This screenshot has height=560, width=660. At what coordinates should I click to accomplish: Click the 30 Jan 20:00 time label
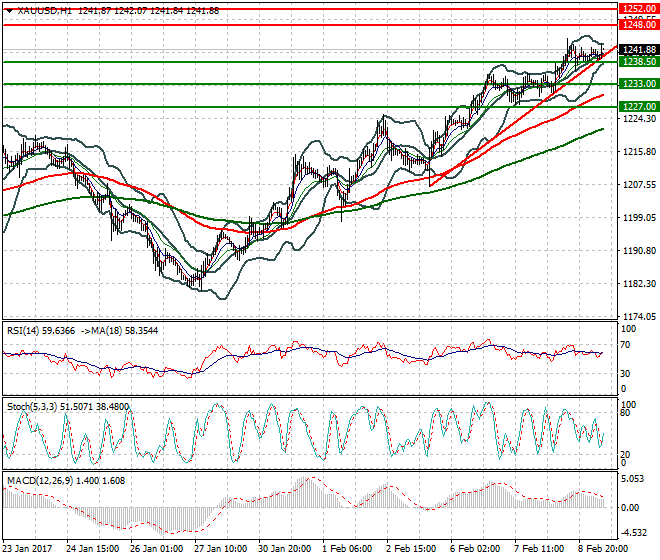tap(285, 549)
